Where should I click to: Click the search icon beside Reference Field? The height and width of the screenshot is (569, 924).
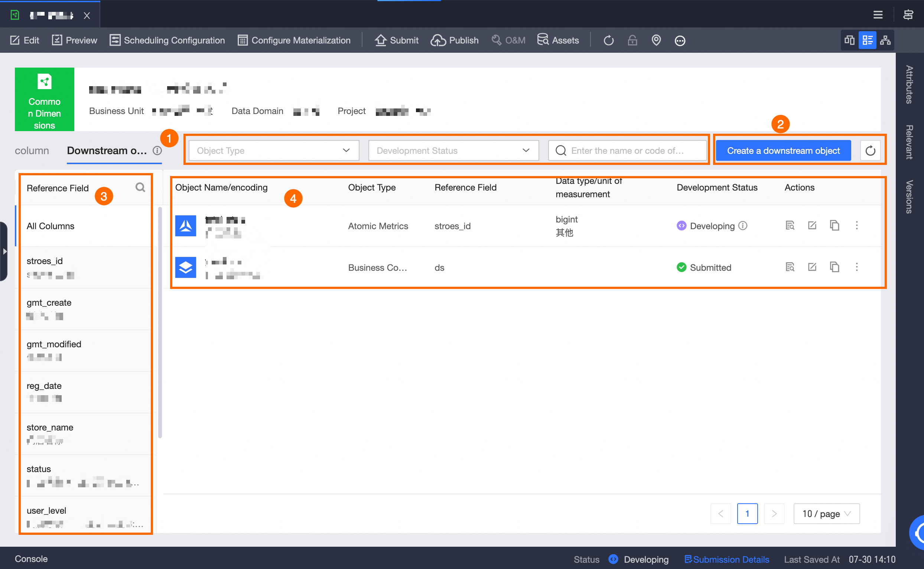[x=140, y=188]
